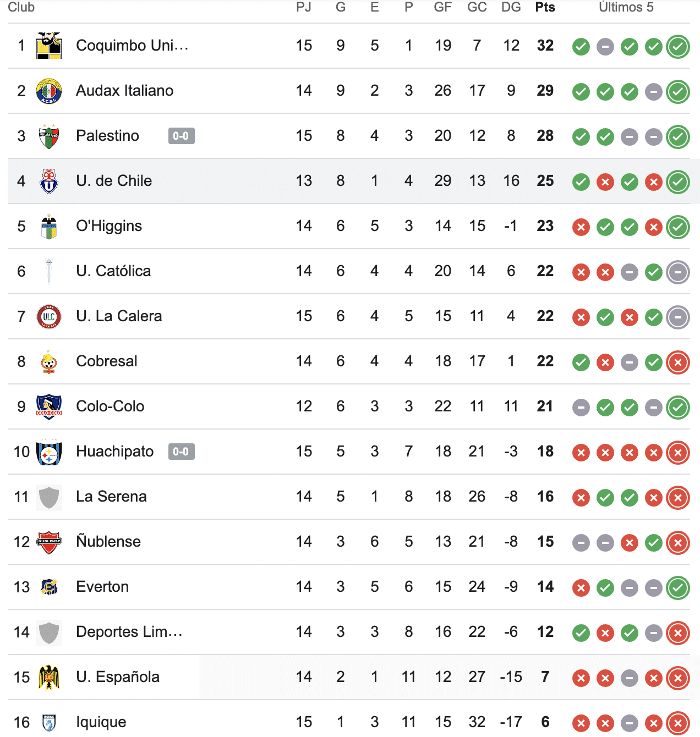The image size is (700, 737).
Task: Open U. de Chile via its crest icon
Action: [49, 181]
